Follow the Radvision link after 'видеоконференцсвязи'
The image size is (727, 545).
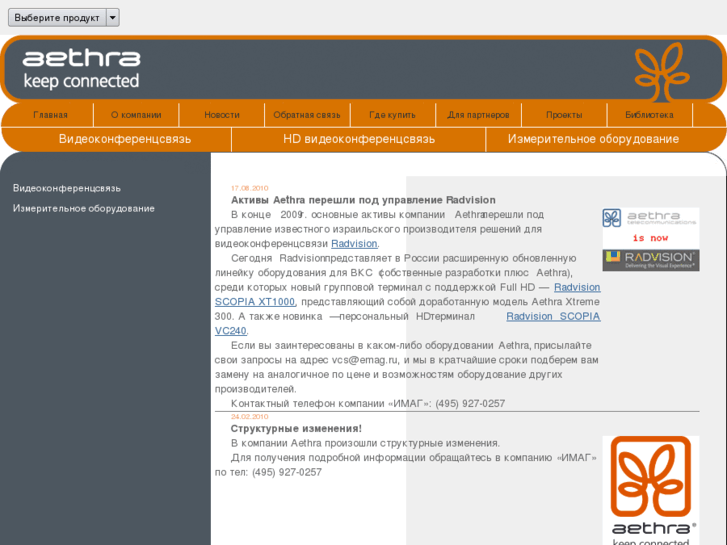(354, 244)
